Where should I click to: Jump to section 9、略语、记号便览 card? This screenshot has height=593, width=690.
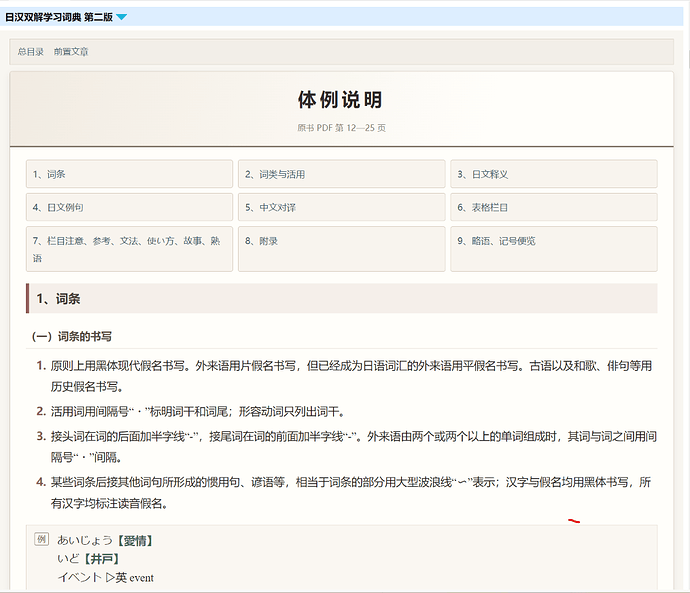click(554, 249)
